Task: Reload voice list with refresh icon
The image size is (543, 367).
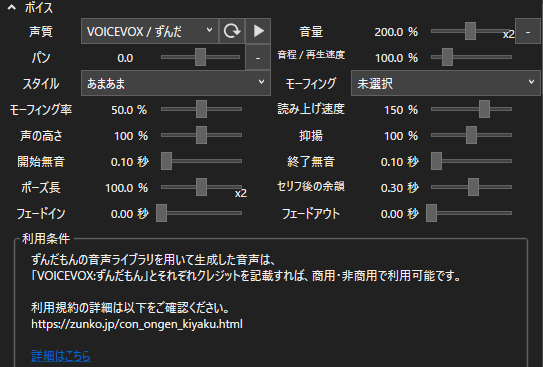Action: point(232,31)
